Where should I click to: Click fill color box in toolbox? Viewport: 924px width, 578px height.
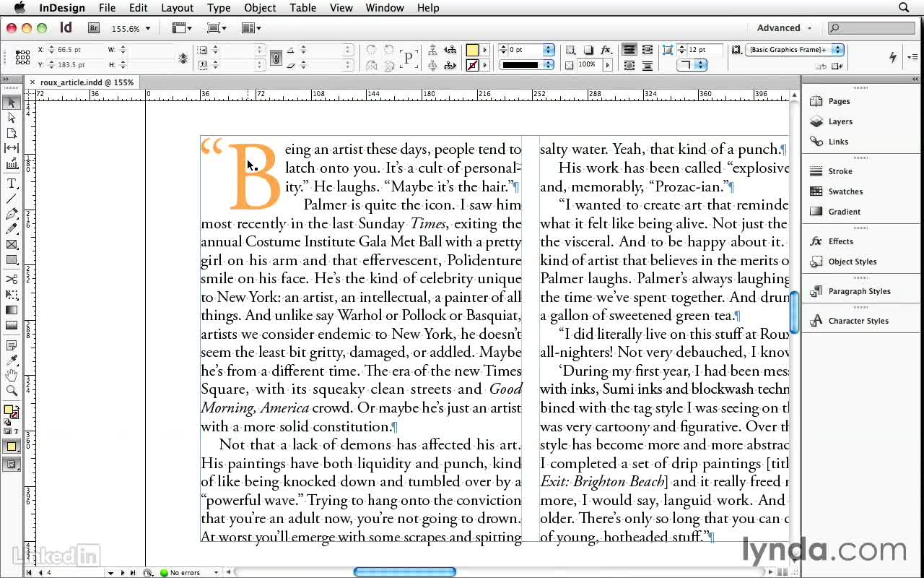coord(9,411)
